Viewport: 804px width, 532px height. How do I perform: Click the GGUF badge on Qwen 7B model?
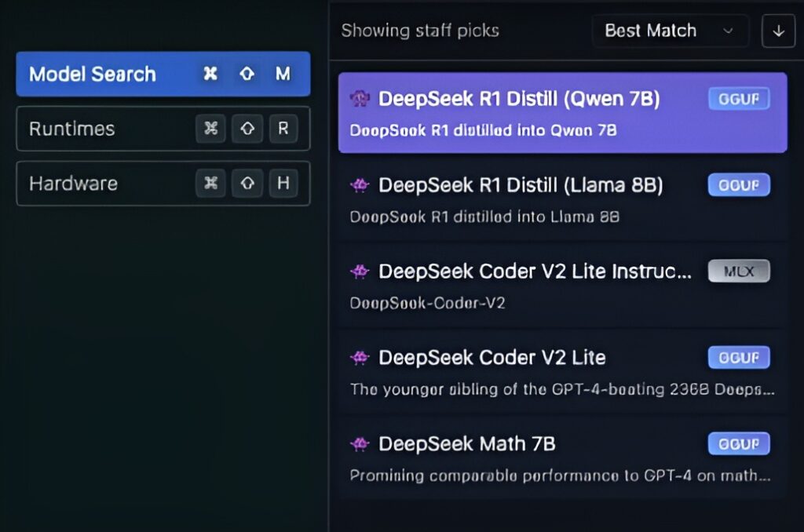tap(738, 99)
